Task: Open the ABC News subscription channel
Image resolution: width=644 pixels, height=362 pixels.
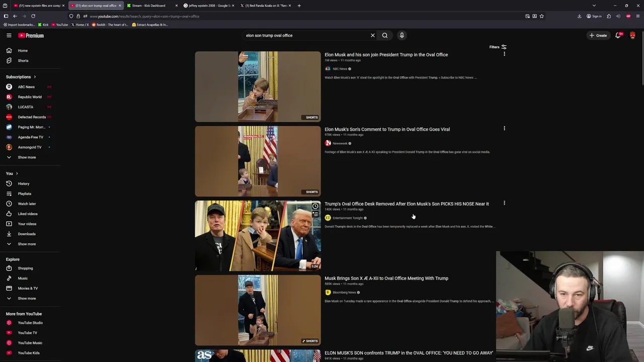Action: tap(26, 86)
